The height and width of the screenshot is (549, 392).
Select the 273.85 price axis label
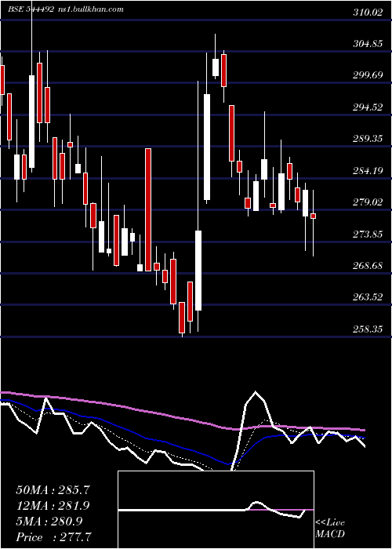click(x=368, y=234)
